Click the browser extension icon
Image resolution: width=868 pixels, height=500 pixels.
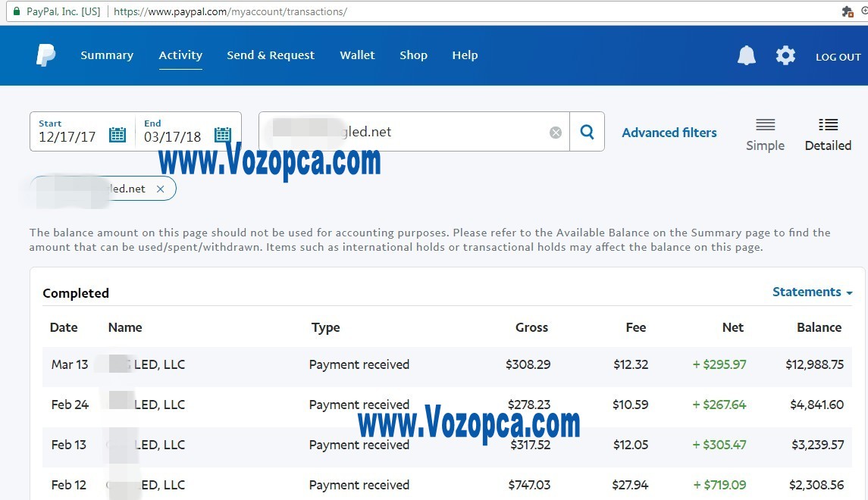(x=847, y=11)
